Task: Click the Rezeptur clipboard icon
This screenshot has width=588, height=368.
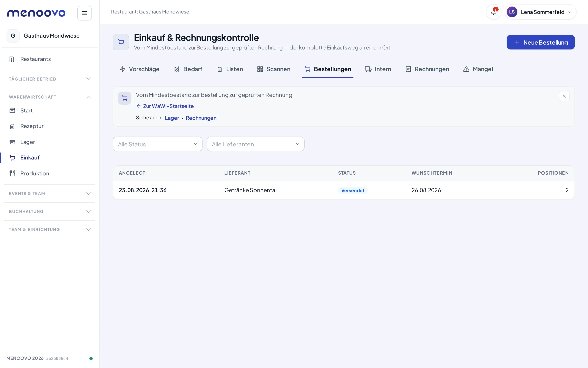Action: (x=12, y=126)
